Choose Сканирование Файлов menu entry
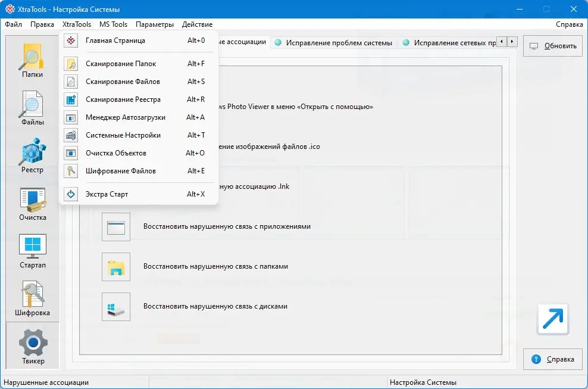The width and height of the screenshot is (588, 389). pos(139,82)
